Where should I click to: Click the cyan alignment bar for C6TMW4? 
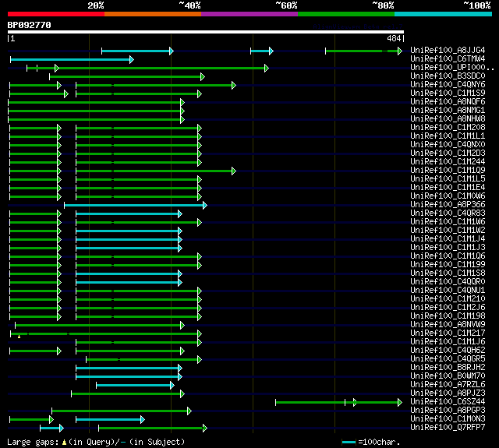(72, 59)
